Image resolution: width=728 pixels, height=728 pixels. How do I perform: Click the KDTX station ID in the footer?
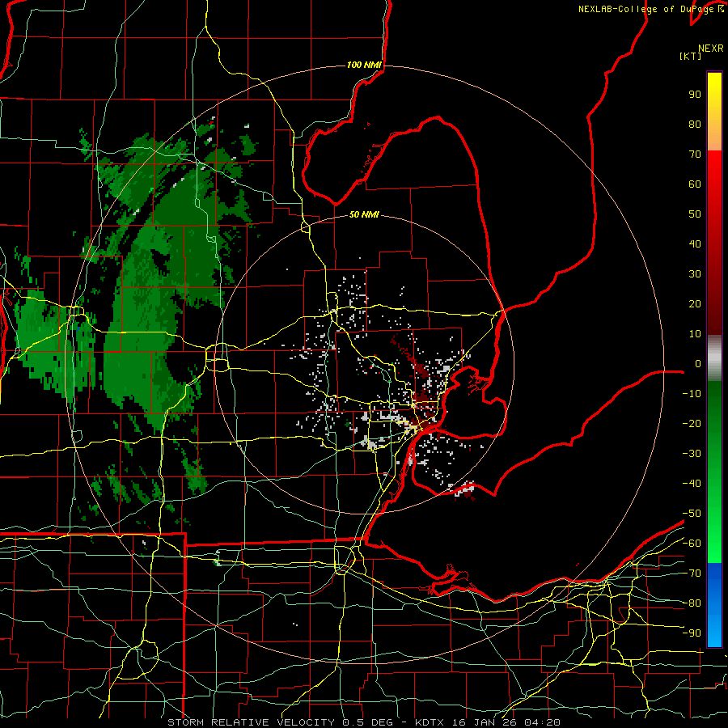(429, 722)
